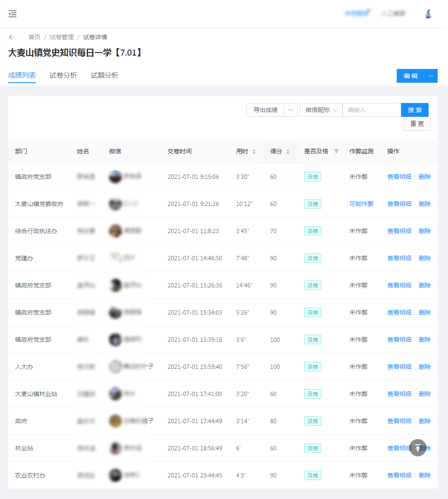View details for 9:15:06 submission

399,177
